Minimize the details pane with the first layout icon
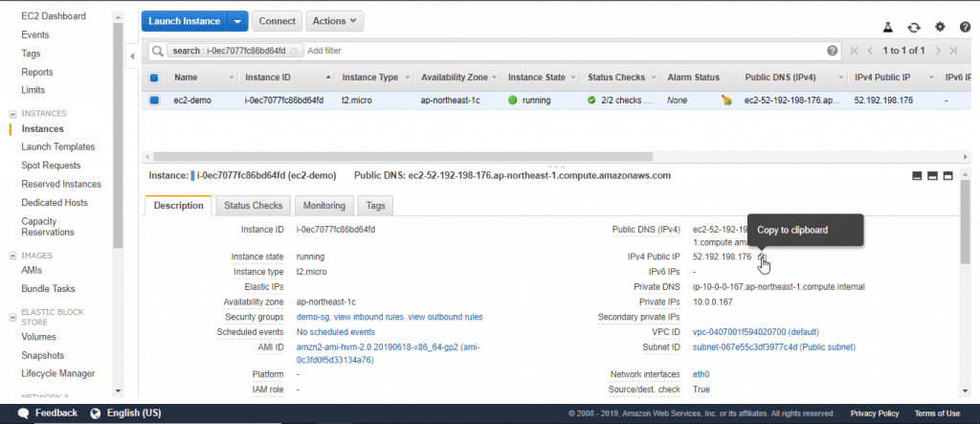 click(x=917, y=176)
